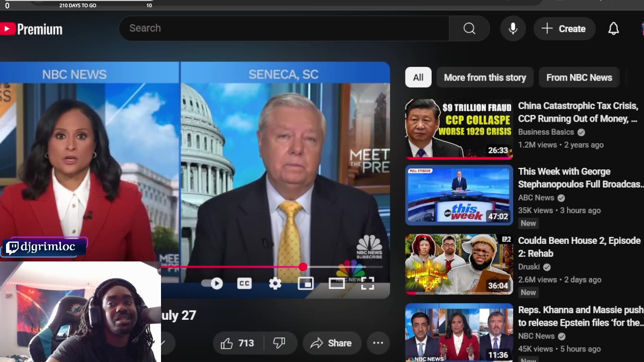The height and width of the screenshot is (362, 644).
Task: Open Druski channel
Action: (x=529, y=267)
